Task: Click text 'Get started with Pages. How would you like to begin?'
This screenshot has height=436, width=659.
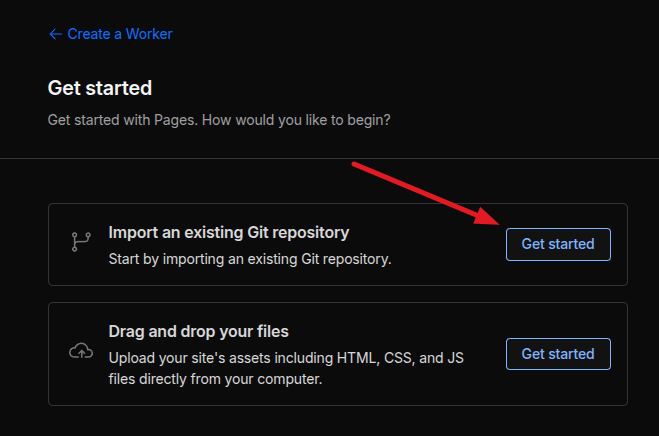Action: tap(219, 120)
